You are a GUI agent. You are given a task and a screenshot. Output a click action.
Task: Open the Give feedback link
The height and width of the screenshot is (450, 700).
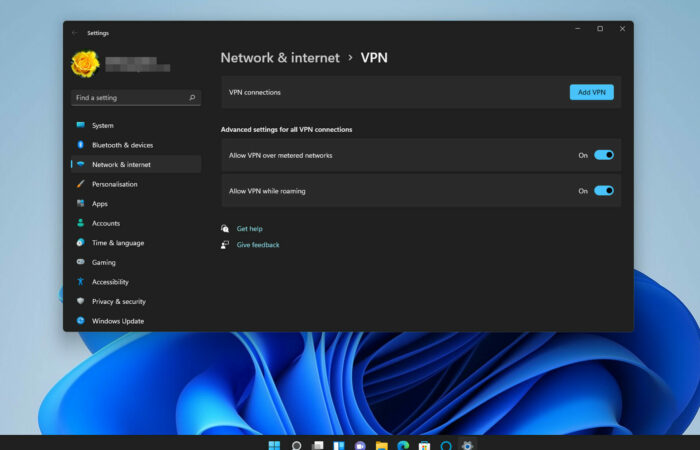pyautogui.click(x=258, y=245)
